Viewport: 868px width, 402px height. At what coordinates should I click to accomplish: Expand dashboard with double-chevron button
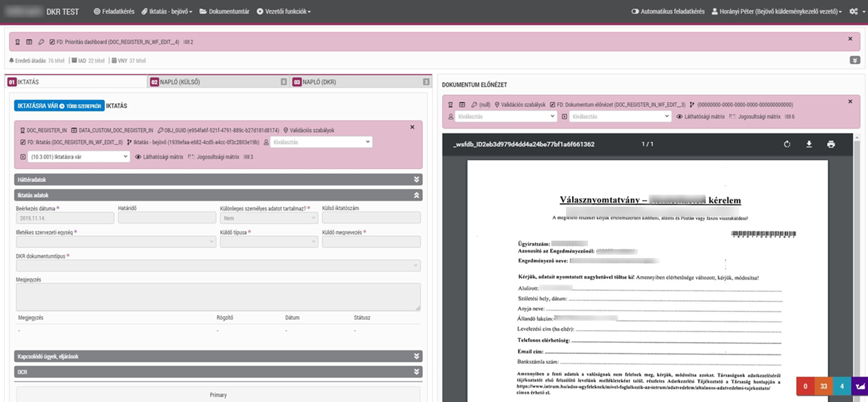point(855,60)
